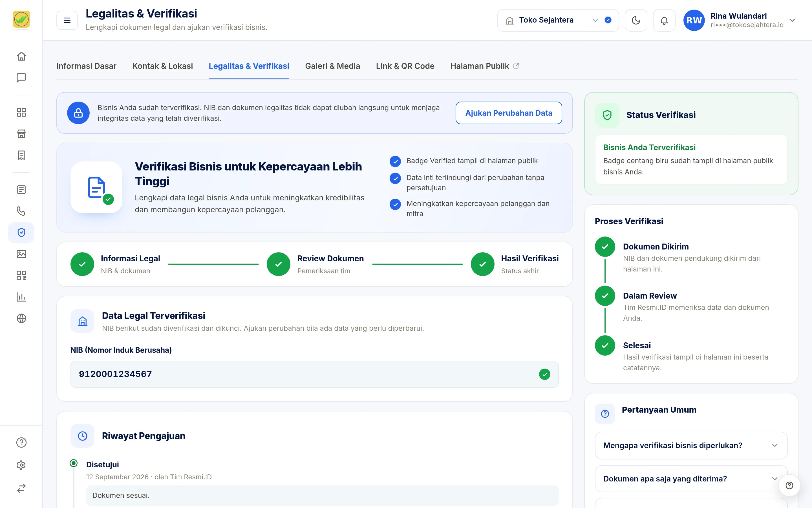
Task: Open Halaman Publik external link
Action: tap(484, 66)
